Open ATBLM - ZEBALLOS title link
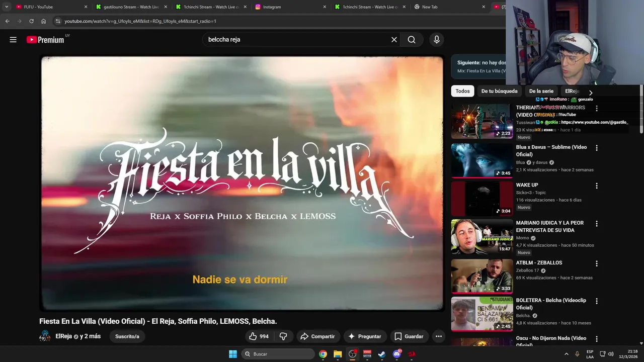This screenshot has height=362, width=644. [539, 262]
